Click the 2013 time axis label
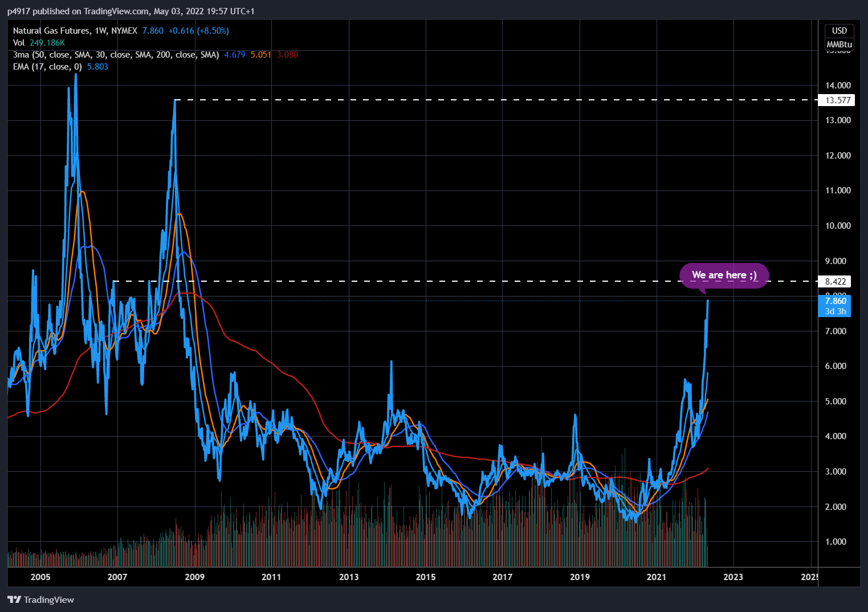 coord(349,577)
